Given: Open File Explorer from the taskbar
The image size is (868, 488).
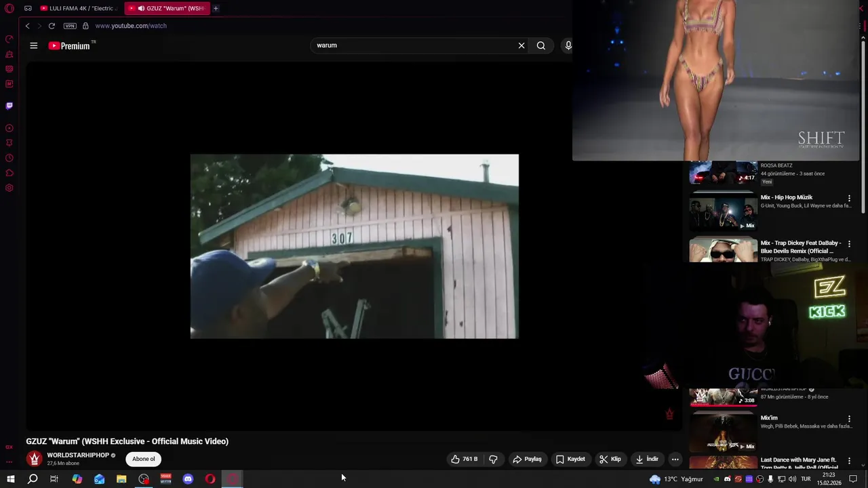Looking at the screenshot, I should coord(121,479).
